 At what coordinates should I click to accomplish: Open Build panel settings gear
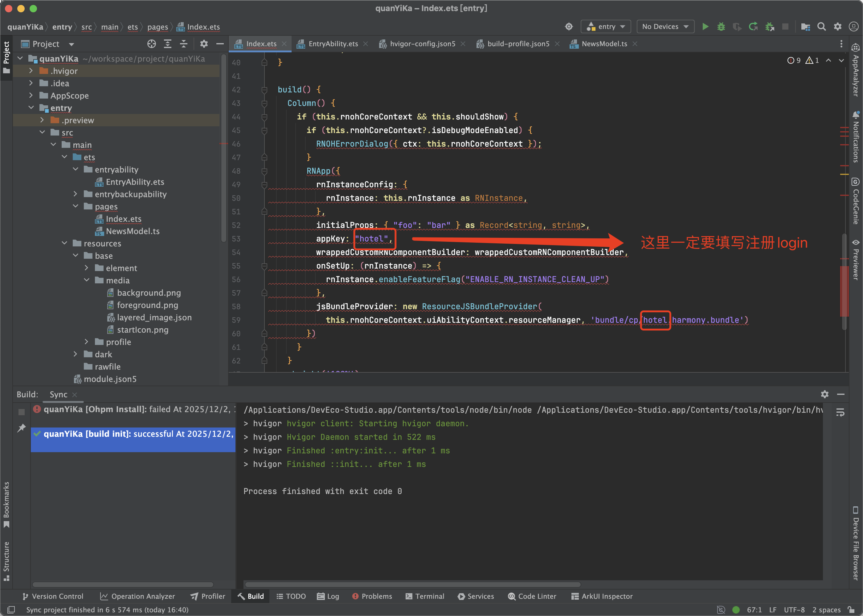pyautogui.click(x=824, y=394)
